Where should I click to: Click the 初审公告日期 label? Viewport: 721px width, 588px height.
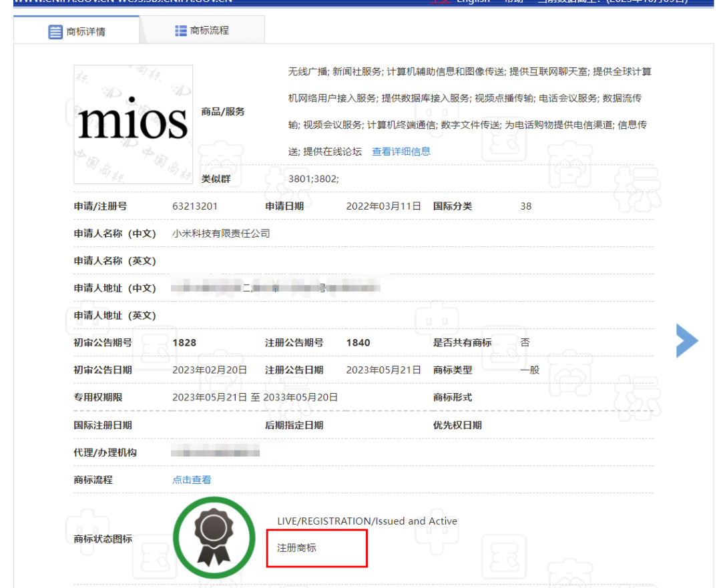(103, 370)
